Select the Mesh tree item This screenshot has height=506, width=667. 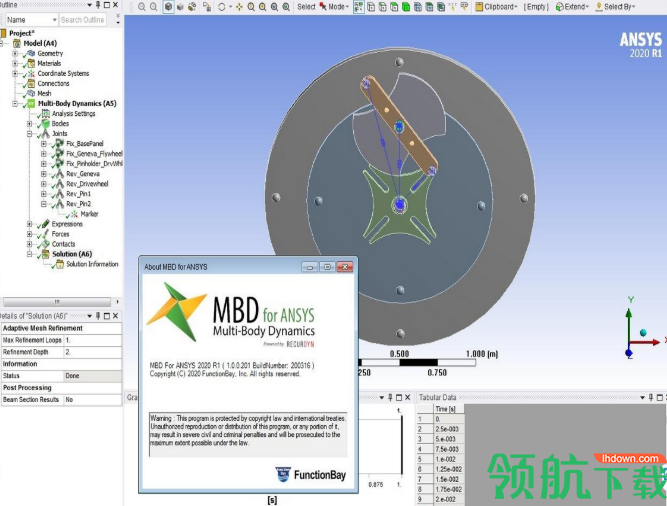click(44, 93)
